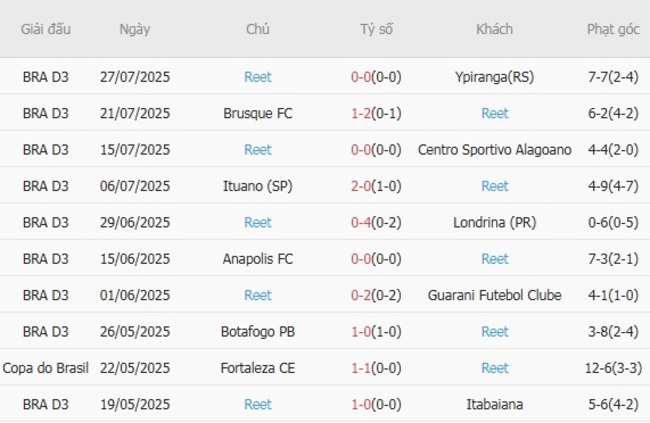Select the Centro Sportivo Alagoano team name
This screenshot has height=423, width=650.
coord(494,150)
